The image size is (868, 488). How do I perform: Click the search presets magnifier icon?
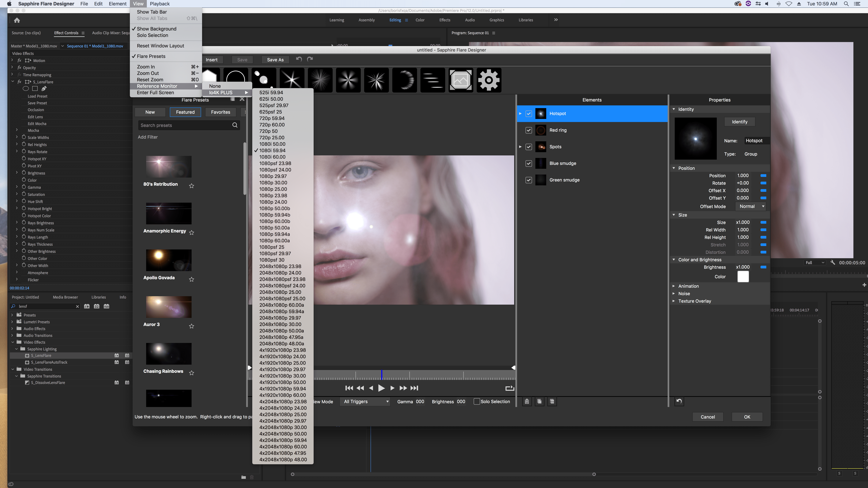235,125
